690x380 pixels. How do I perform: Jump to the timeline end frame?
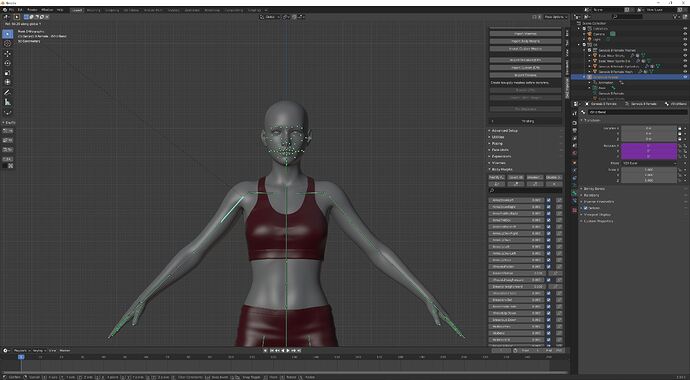point(299,351)
